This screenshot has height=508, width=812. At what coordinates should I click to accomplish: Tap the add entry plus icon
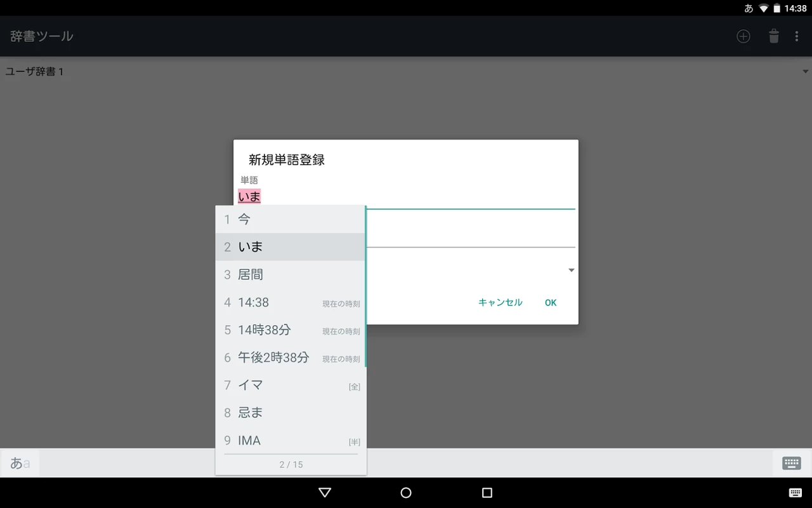pos(743,36)
